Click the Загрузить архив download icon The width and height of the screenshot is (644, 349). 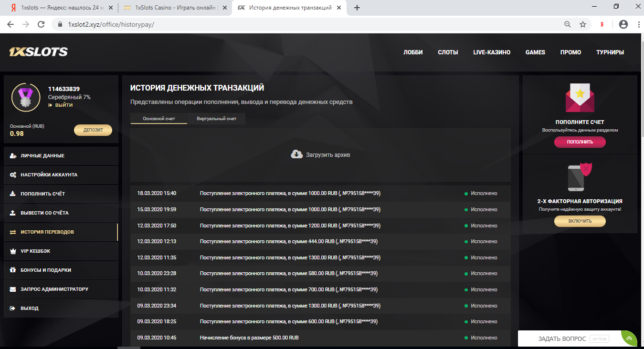297,154
